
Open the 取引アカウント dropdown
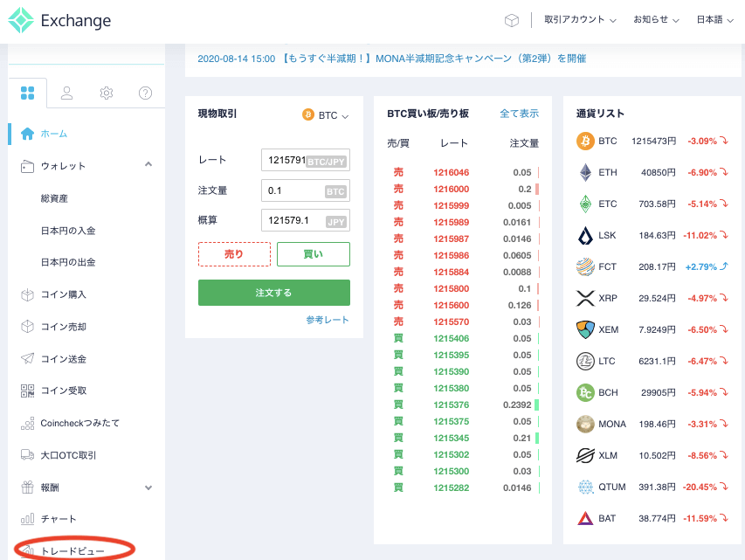580,20
